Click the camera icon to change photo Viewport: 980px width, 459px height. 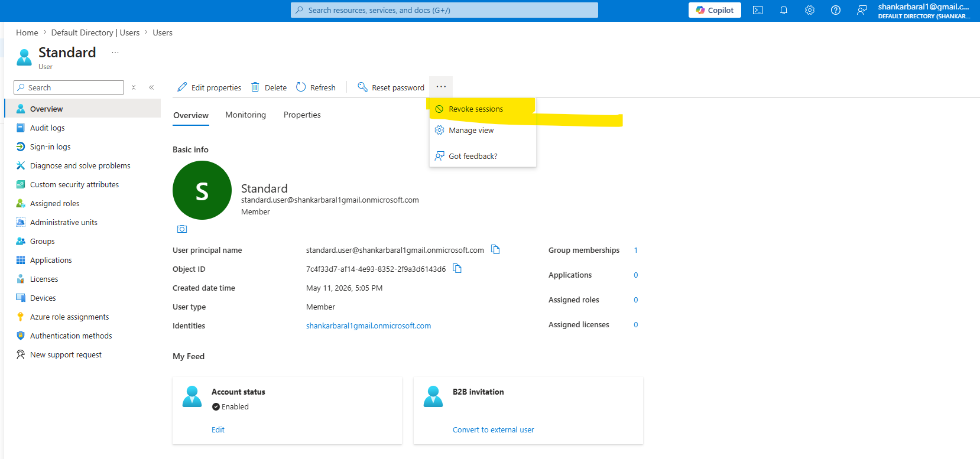pyautogui.click(x=182, y=229)
